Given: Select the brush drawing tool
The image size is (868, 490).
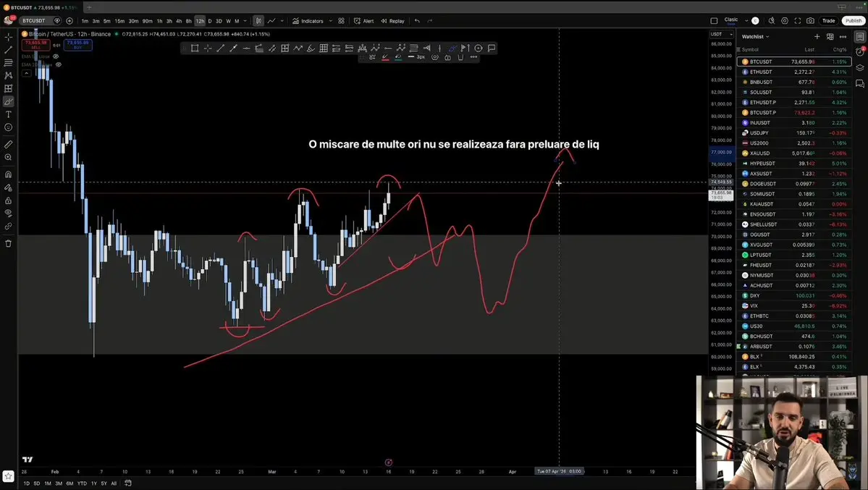Looking at the screenshot, I should [8, 101].
